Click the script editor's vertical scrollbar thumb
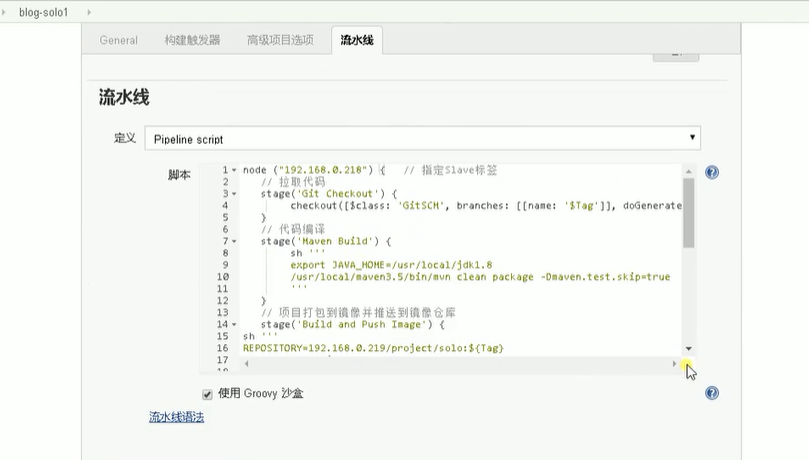The width and height of the screenshot is (809, 460). pyautogui.click(x=688, y=212)
